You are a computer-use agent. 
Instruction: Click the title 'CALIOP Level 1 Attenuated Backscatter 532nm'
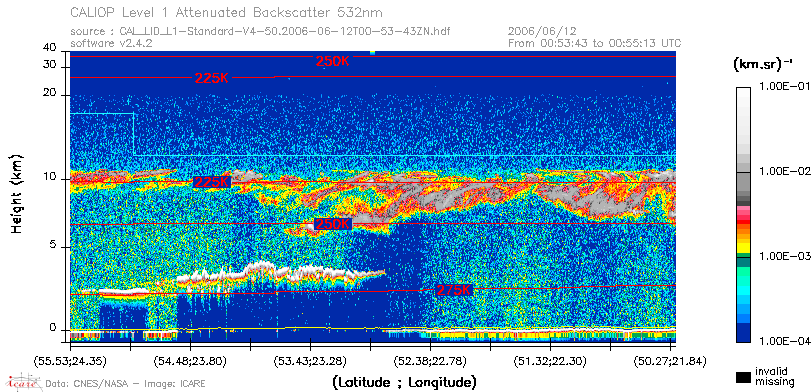[x=227, y=12]
